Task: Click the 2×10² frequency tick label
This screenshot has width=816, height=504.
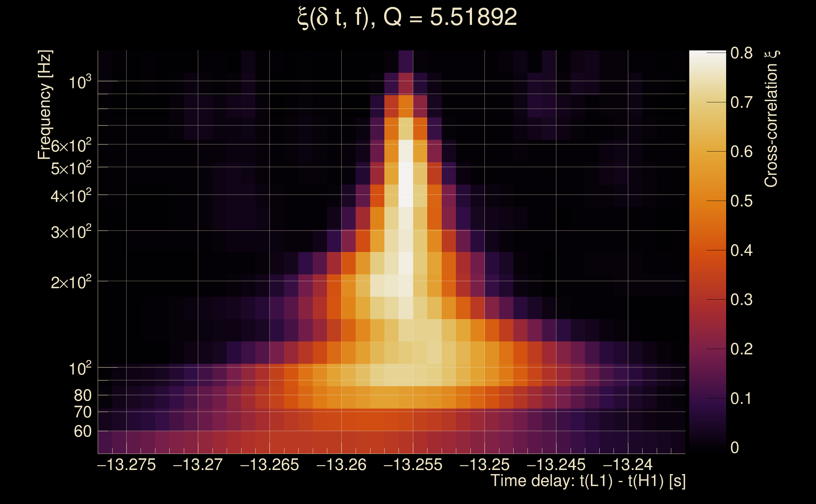Action: (71, 282)
